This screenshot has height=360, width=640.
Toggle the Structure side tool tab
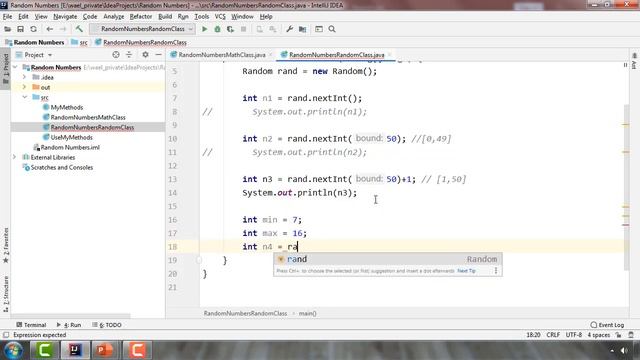[6, 294]
